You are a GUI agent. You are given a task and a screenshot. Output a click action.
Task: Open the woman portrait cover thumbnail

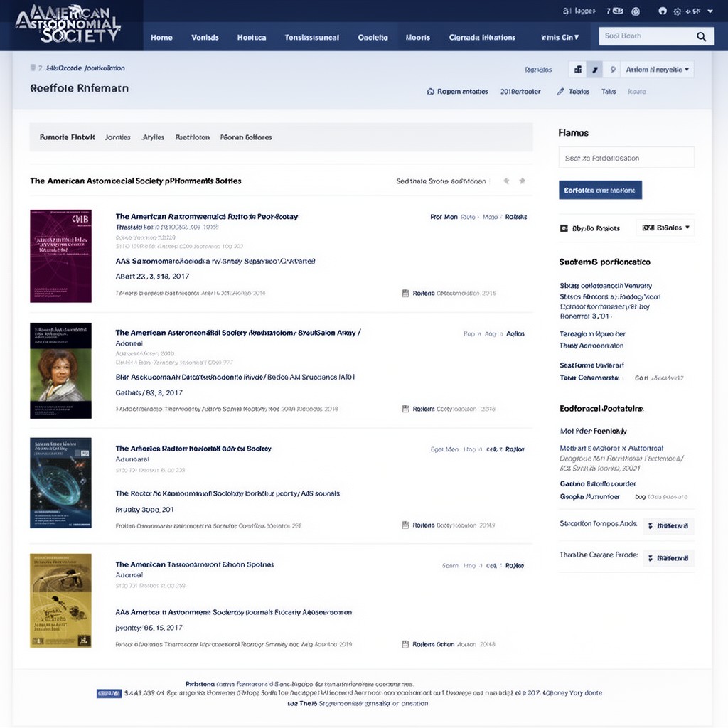(61, 370)
